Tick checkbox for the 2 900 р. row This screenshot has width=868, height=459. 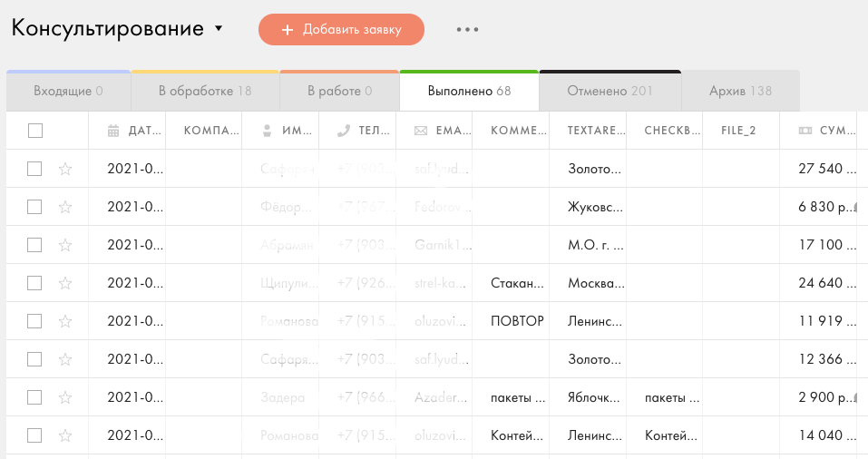point(34,397)
